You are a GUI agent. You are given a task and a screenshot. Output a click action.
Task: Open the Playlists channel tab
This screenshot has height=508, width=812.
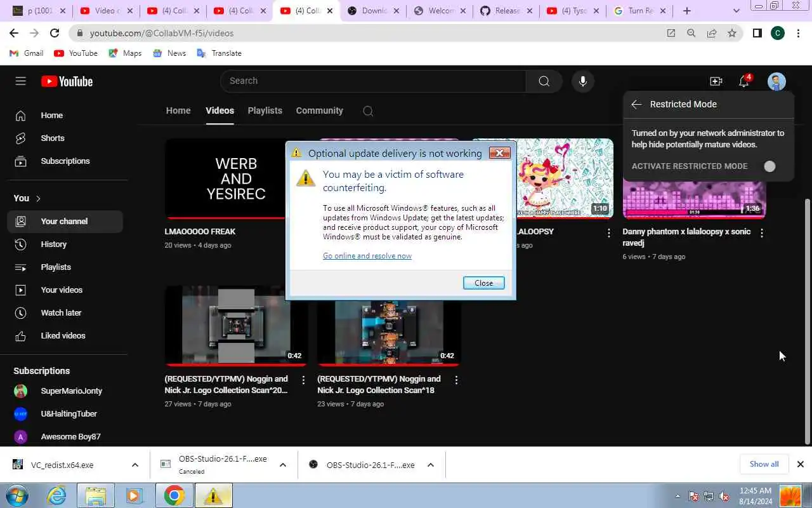pos(265,110)
